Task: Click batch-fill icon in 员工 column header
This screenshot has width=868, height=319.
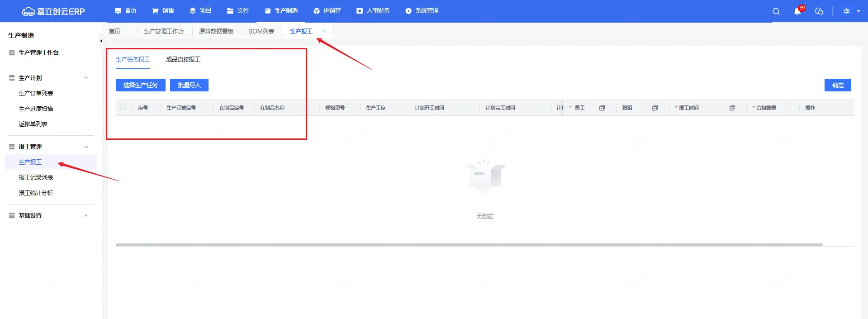Action: pyautogui.click(x=602, y=108)
